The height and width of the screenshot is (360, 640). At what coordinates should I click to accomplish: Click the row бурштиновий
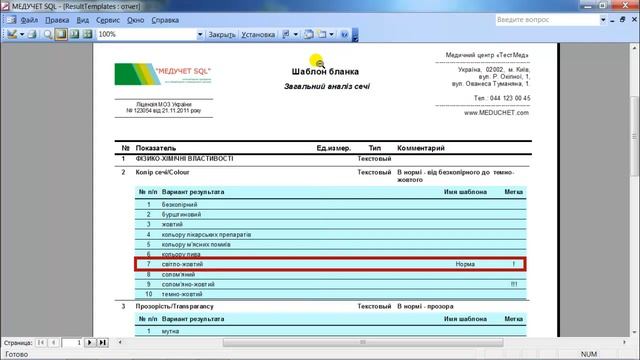coord(331,214)
